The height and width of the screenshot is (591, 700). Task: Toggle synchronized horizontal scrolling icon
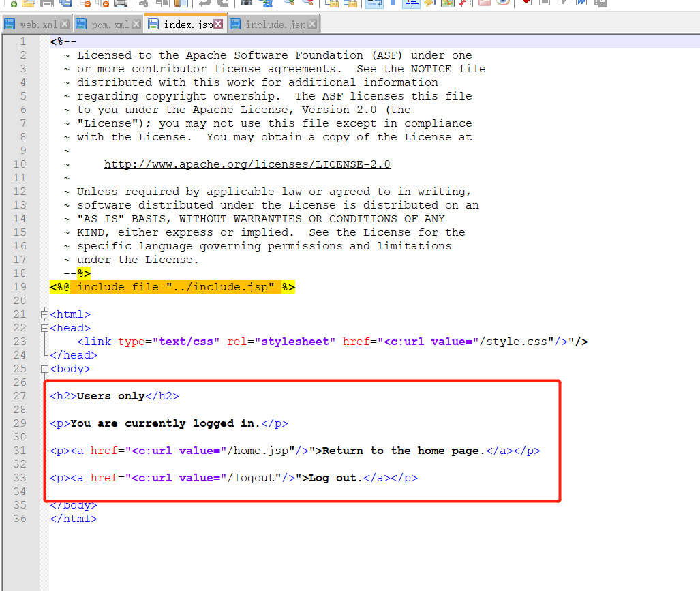[350, 3]
